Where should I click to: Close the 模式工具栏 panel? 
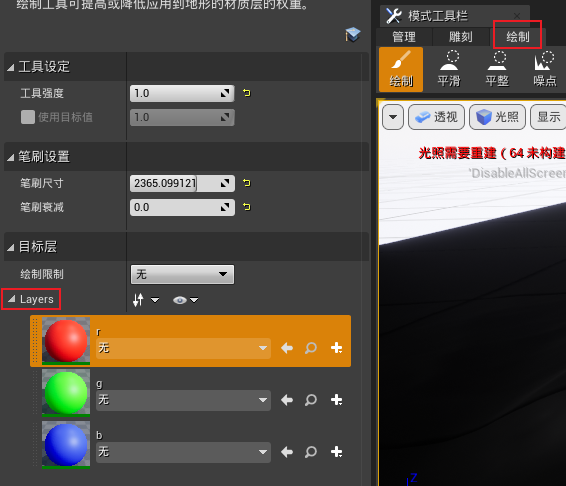click(x=517, y=16)
